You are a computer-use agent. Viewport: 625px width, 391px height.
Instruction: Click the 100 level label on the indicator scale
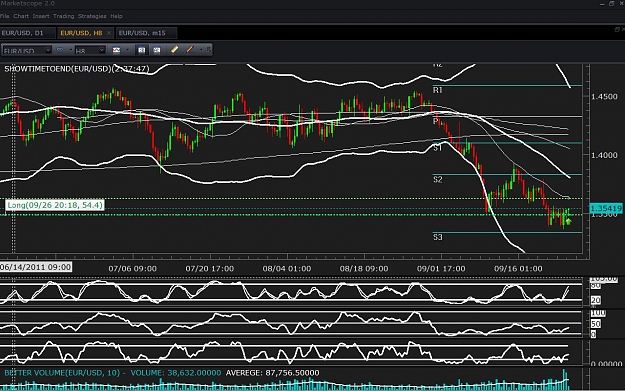tap(598, 313)
